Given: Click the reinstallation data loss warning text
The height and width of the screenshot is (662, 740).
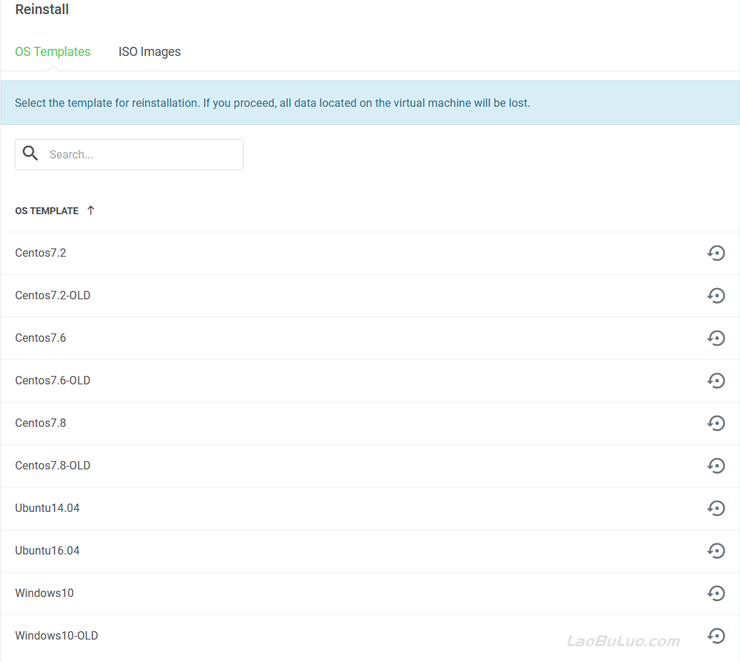Looking at the screenshot, I should click(272, 103).
